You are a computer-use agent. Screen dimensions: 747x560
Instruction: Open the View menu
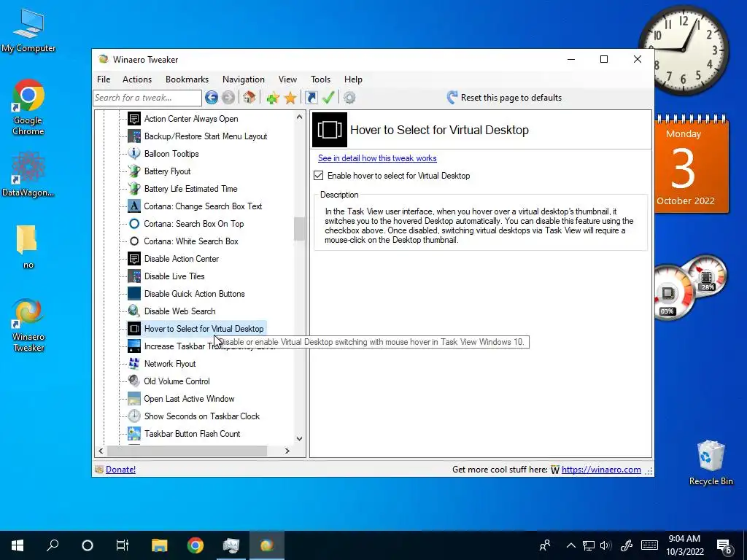[287, 79]
